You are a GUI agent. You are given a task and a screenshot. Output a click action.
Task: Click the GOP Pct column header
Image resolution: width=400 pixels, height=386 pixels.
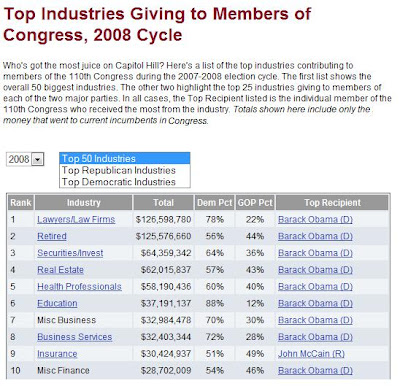click(x=255, y=203)
